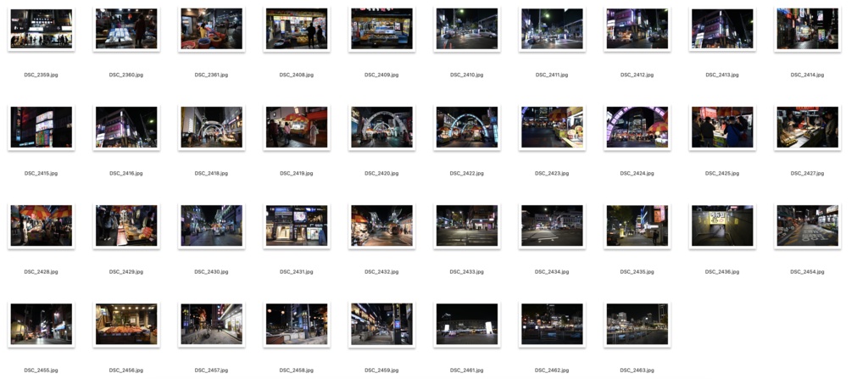Click the file name DSC_2456.jpg
Viewport: 868px width, 379px height.
click(x=126, y=371)
